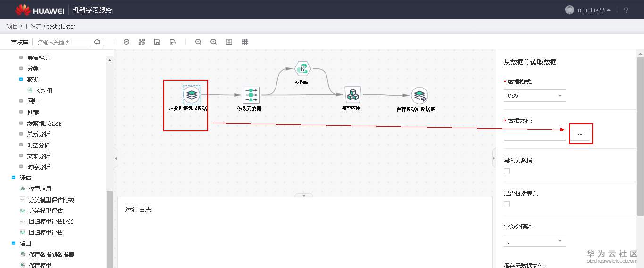Collapse the 聚类 category

[21, 80]
